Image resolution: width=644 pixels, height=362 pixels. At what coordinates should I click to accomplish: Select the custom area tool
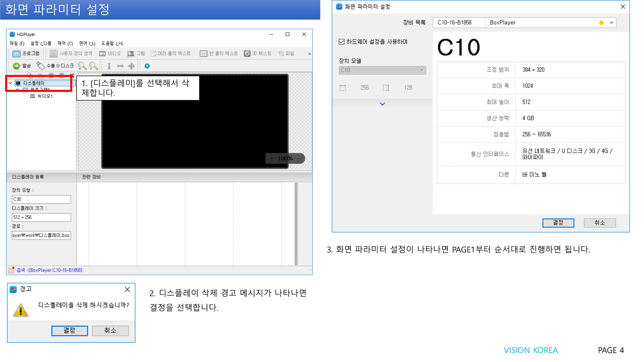click(71, 53)
